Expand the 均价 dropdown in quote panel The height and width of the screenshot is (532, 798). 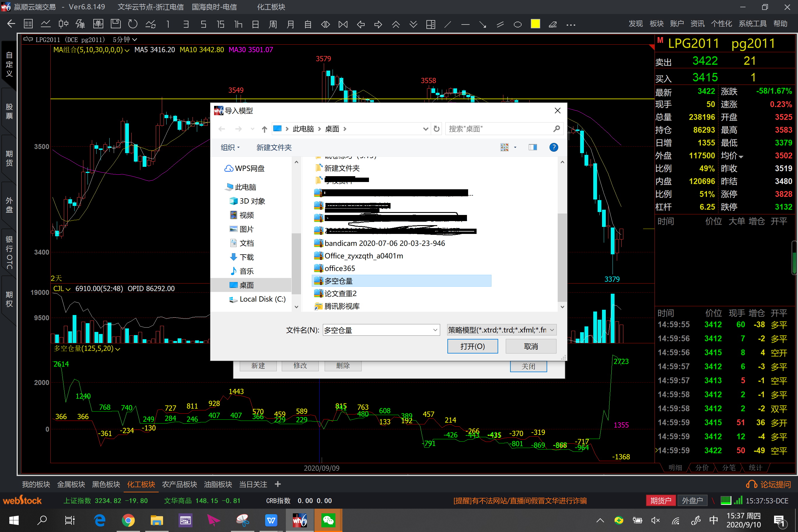coord(741,157)
